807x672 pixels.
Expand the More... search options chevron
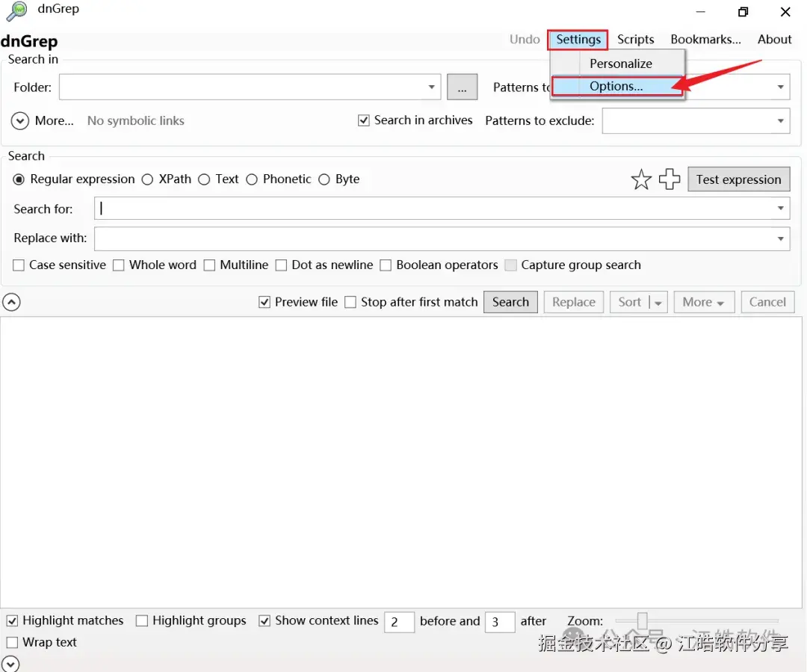coord(20,121)
